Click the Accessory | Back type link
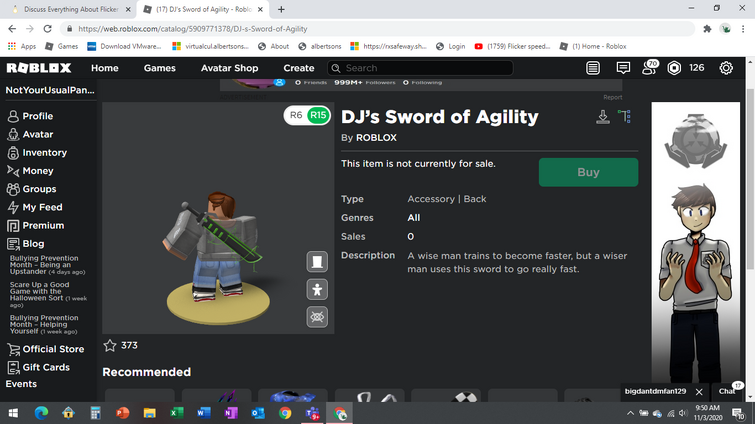Viewport: 755px width, 424px height. pos(447,199)
